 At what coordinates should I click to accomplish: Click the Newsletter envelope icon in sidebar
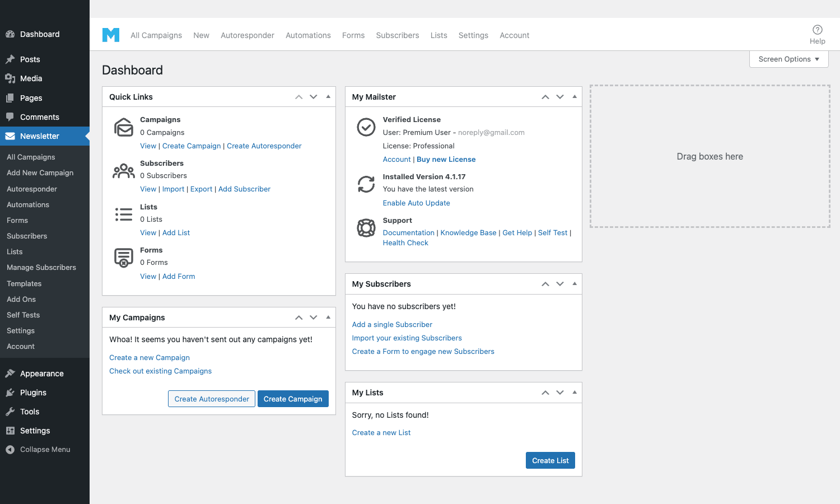(x=10, y=136)
